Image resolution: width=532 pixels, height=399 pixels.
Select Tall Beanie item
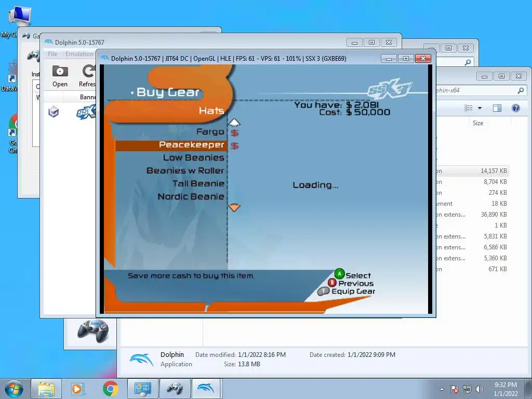click(198, 183)
